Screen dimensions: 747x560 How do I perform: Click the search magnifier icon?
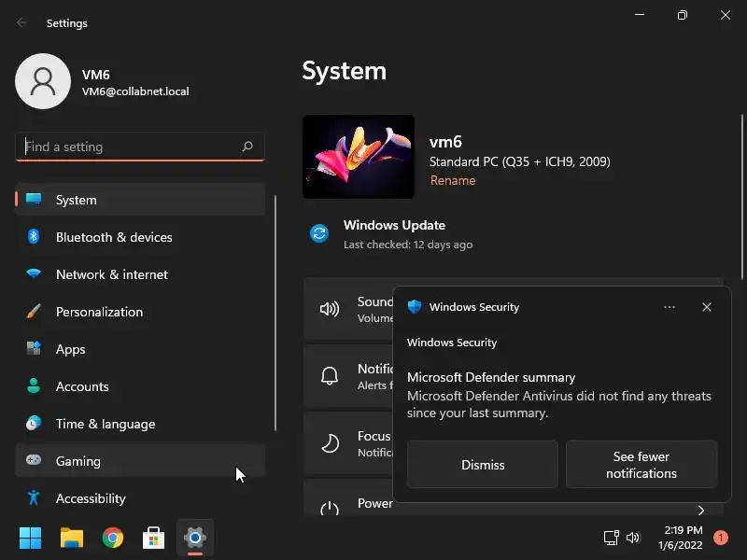247,147
